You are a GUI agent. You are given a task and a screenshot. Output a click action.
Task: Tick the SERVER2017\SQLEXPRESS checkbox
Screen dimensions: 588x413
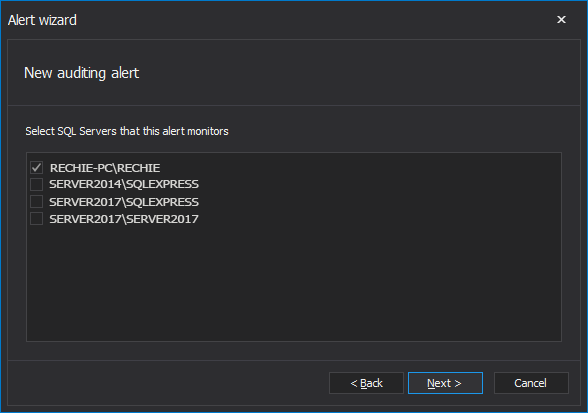point(36,202)
